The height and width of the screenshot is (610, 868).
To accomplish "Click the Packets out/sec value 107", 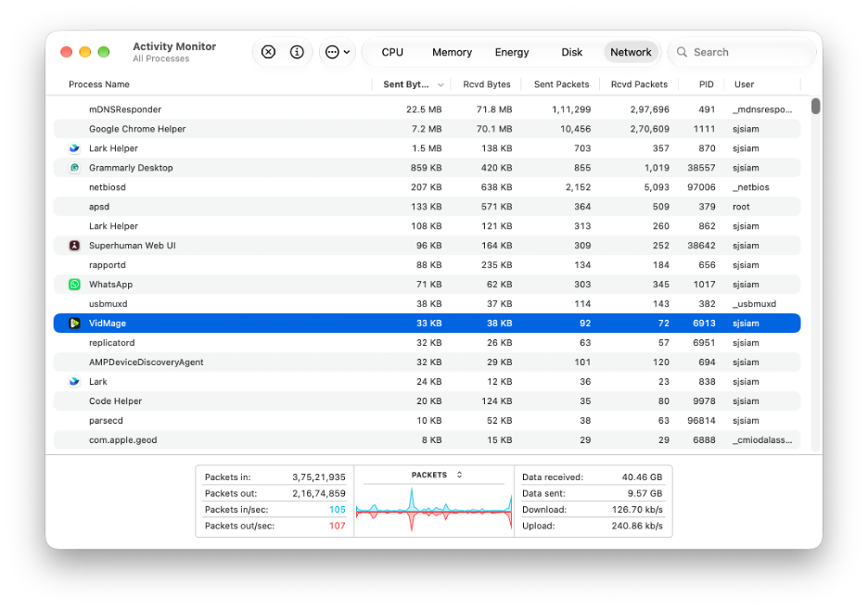I will (x=338, y=526).
